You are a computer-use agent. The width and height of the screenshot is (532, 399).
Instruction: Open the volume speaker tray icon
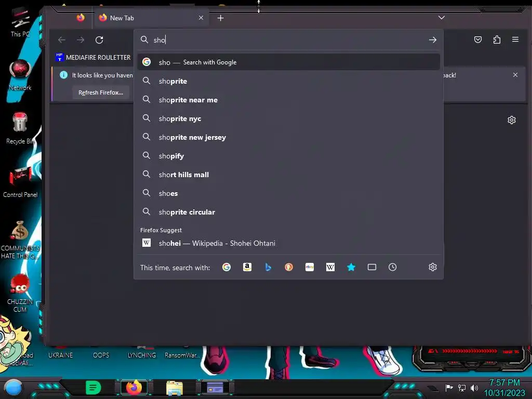point(474,388)
